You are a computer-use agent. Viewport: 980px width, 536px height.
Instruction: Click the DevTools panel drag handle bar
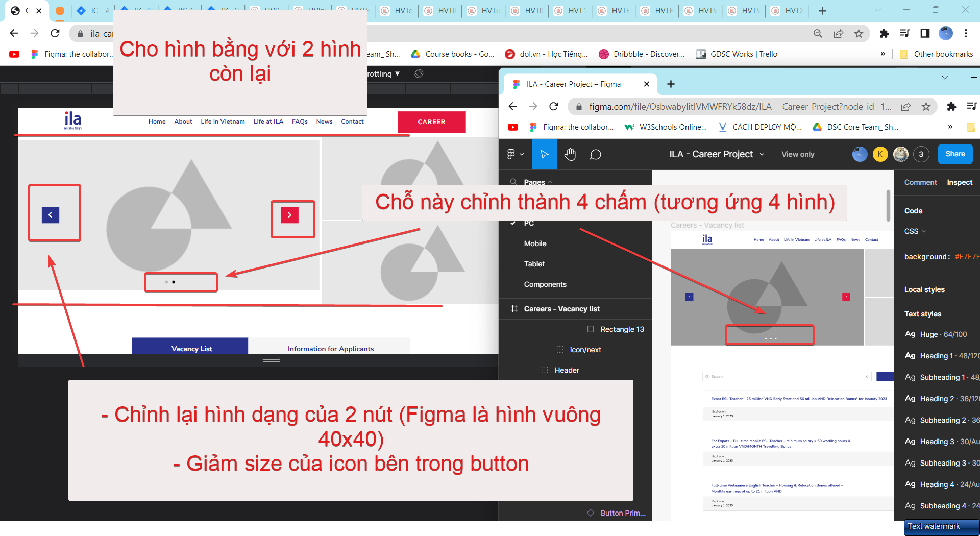[271, 360]
